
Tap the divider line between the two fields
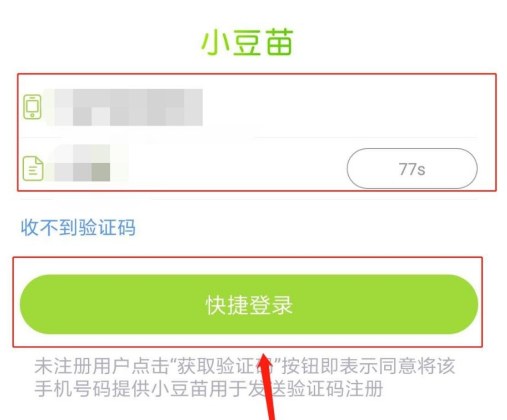(x=249, y=137)
